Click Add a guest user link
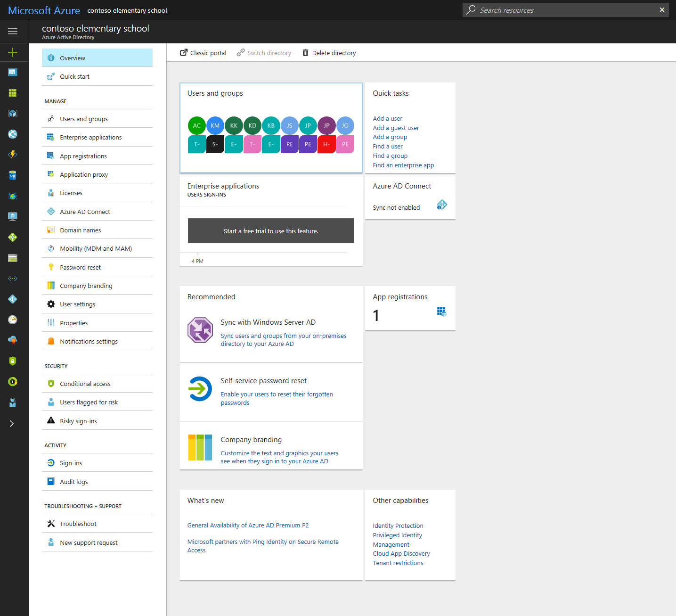The image size is (676, 616). pos(396,128)
